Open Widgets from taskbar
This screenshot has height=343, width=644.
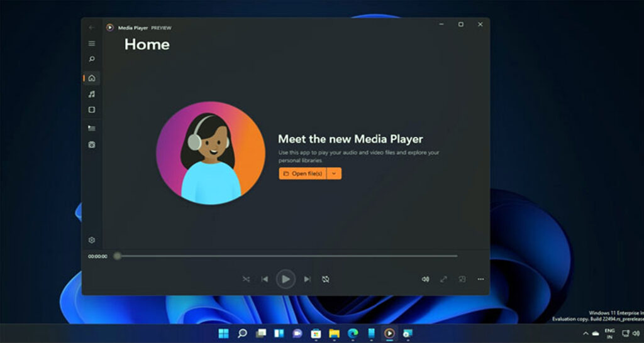pyautogui.click(x=279, y=333)
